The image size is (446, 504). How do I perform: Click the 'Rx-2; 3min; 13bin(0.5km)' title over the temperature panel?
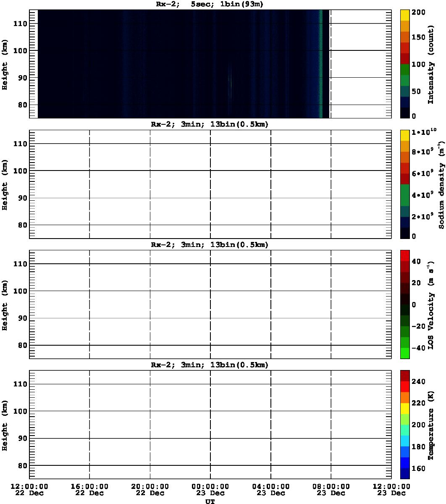click(210, 365)
